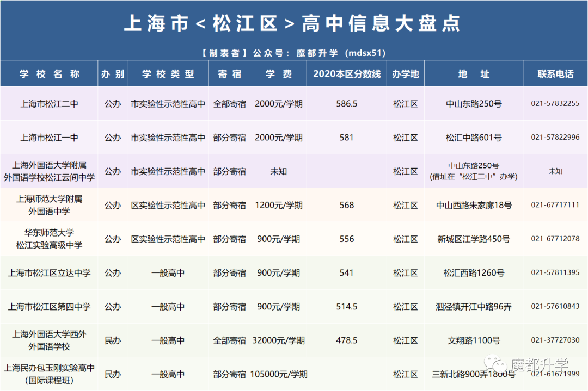Click 一般高中 in 立达中学 row
This screenshot has height=391, width=588.
(x=168, y=272)
